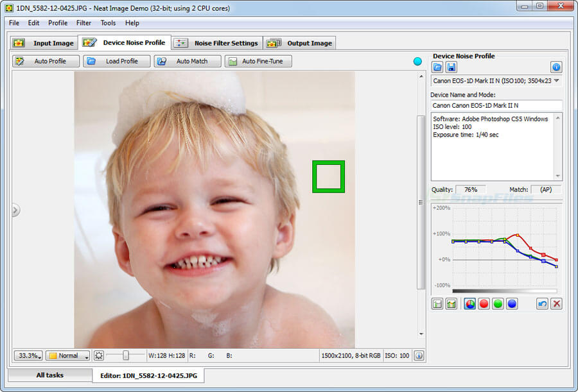The width and height of the screenshot is (578, 392).
Task: Open a device noise profile from file
Action: tap(437, 67)
